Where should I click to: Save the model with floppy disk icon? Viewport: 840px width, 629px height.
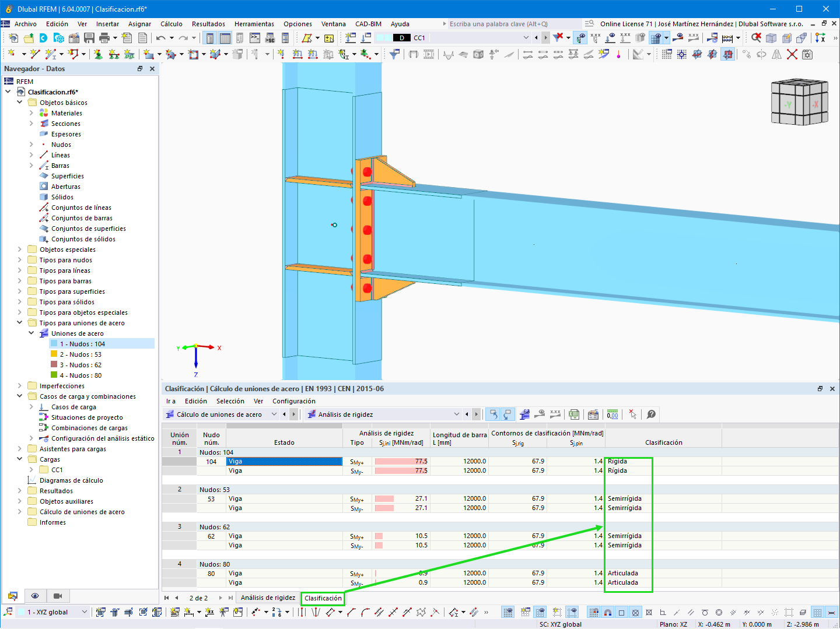pyautogui.click(x=89, y=38)
